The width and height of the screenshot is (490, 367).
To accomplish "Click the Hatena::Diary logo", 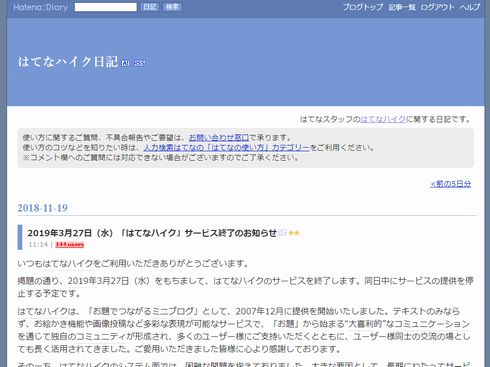I will [x=40, y=7].
